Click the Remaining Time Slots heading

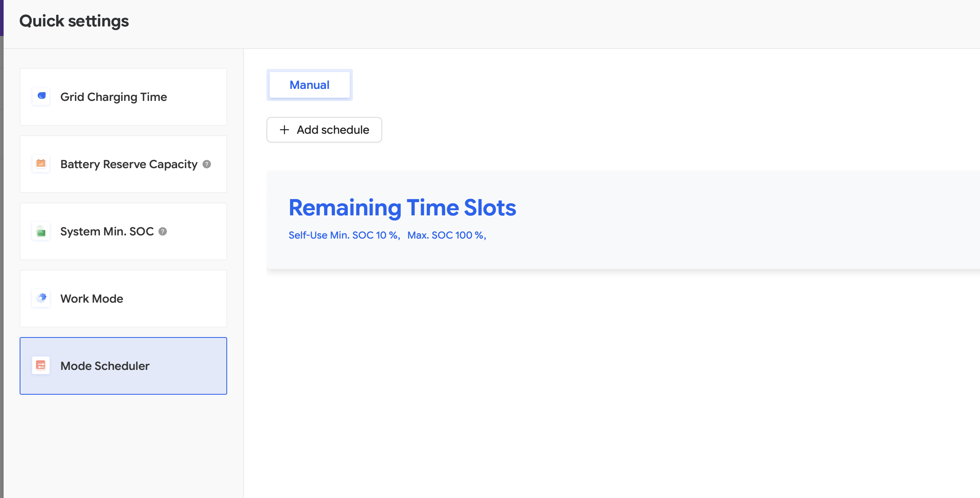[402, 208]
